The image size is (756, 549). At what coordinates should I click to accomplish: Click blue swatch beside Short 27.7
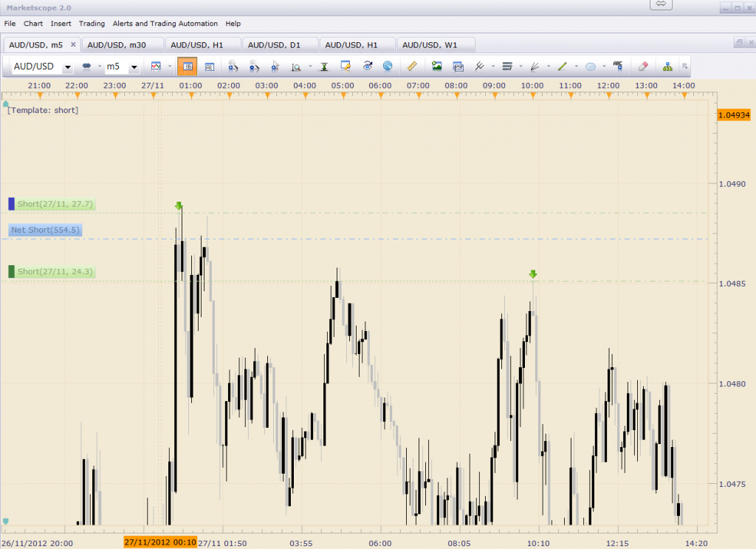[x=11, y=203]
